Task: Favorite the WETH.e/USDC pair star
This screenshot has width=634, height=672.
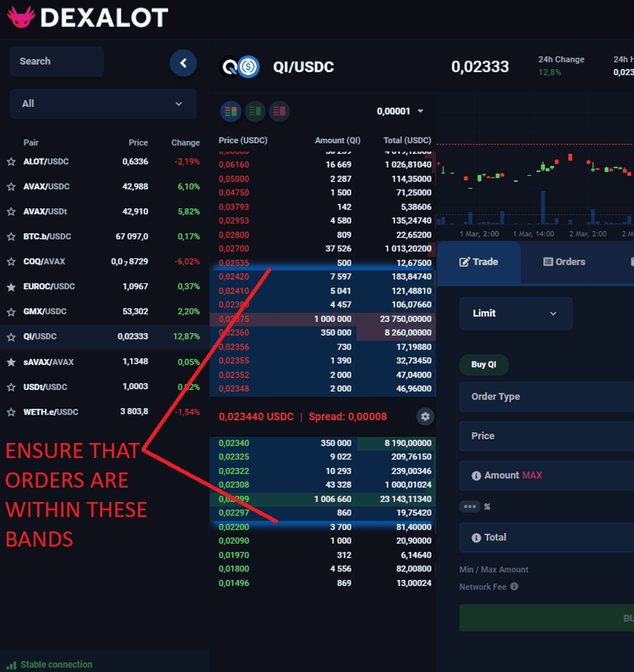Action: tap(11, 412)
